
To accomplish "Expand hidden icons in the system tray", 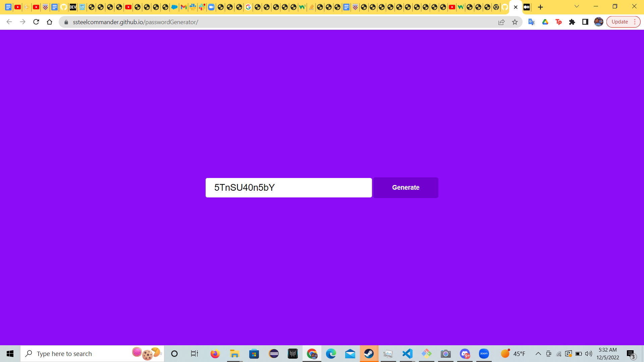I will pyautogui.click(x=538, y=354).
